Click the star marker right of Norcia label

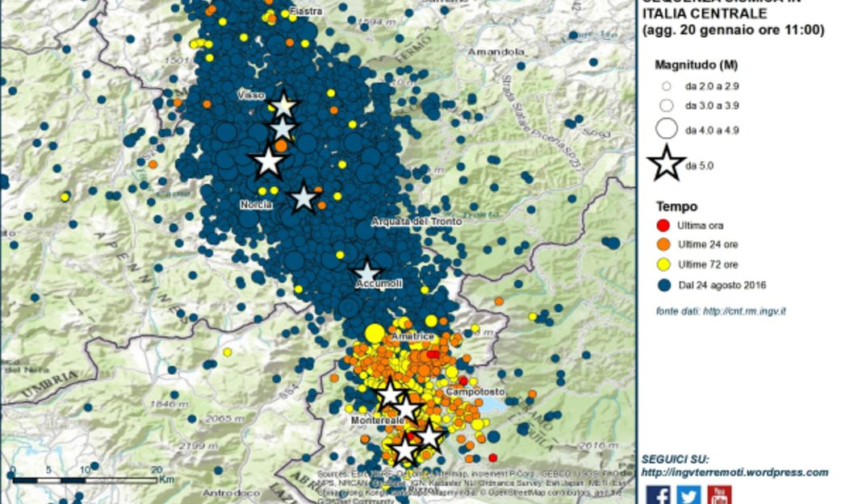tap(303, 197)
